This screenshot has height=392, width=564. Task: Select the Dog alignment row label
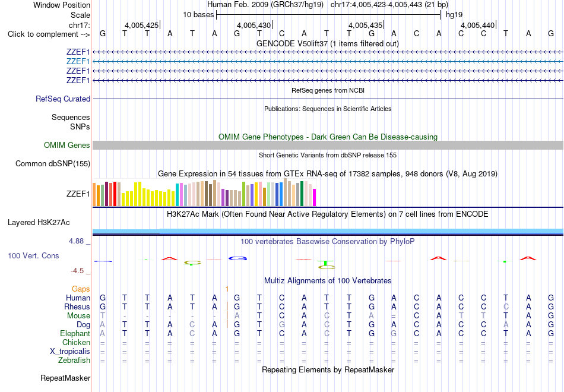[83, 325]
